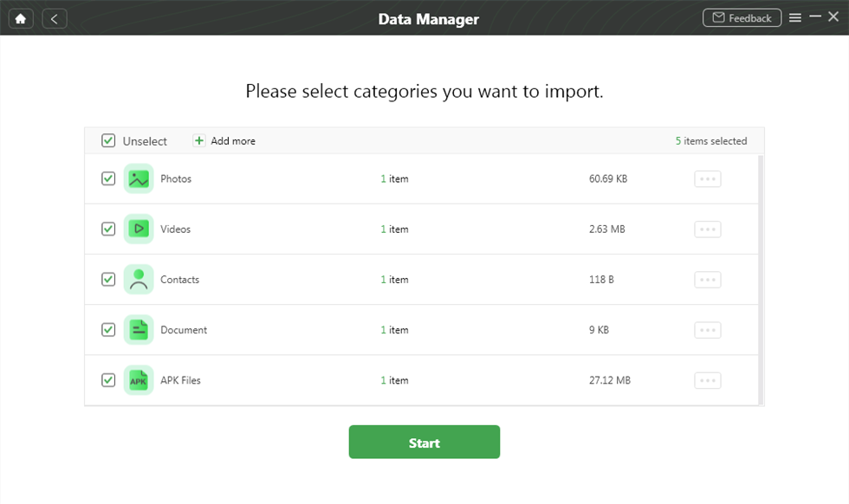Click the category list vertical scrollbar
The height and width of the screenshot is (504, 849).
761,279
